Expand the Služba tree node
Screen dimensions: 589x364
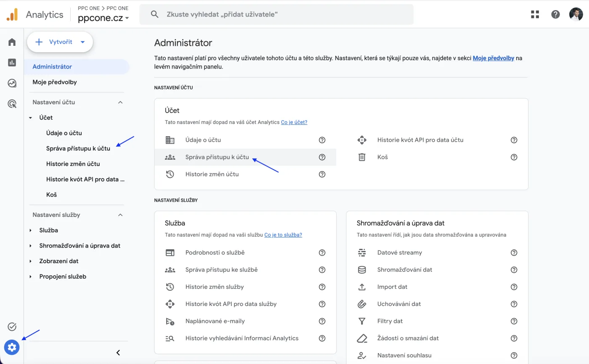[30, 230]
